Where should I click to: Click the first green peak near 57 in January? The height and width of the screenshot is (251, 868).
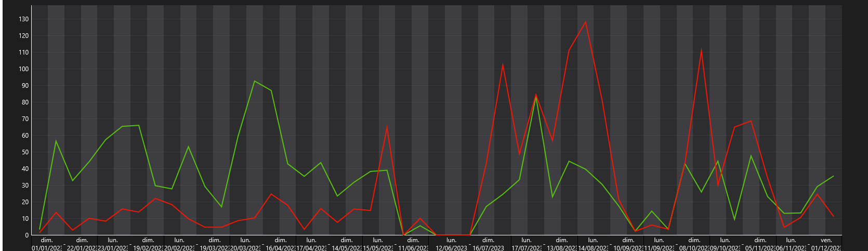click(56, 141)
